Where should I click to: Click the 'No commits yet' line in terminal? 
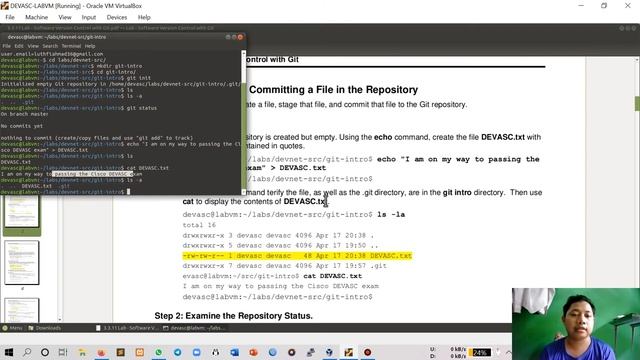22,126
